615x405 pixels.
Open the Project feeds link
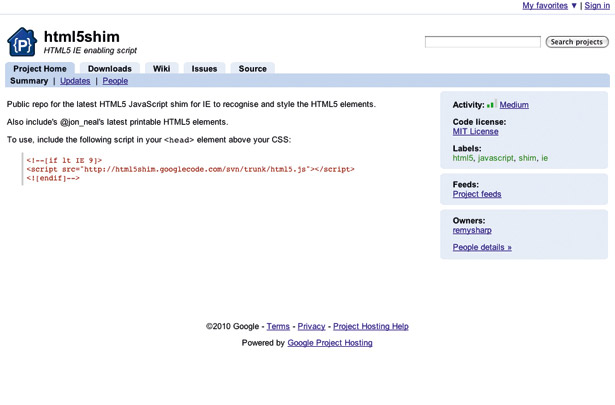[x=477, y=194]
